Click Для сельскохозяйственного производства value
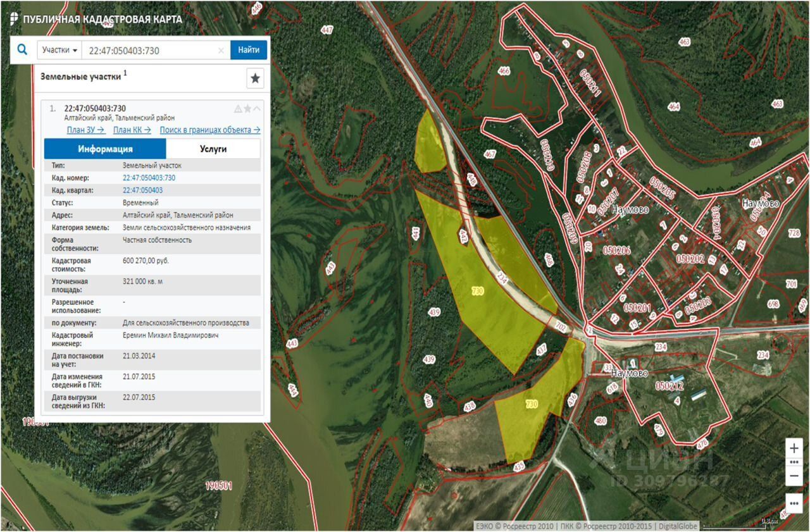The image size is (810, 532). coord(186,323)
